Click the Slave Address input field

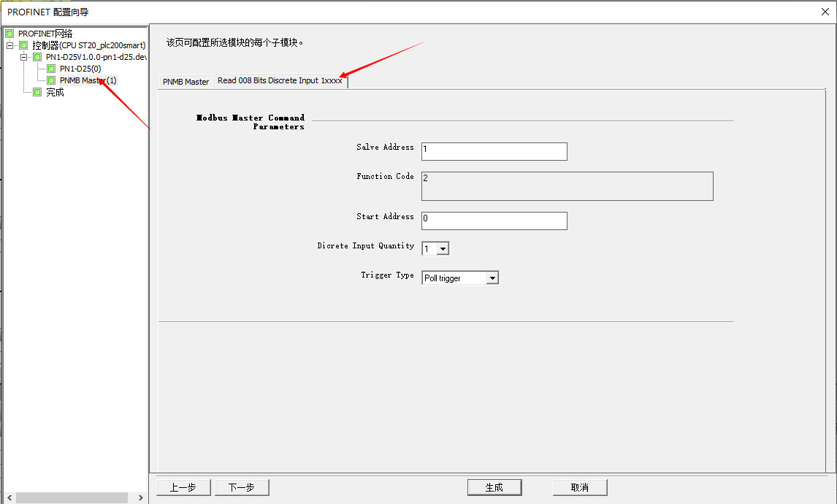[x=494, y=151]
